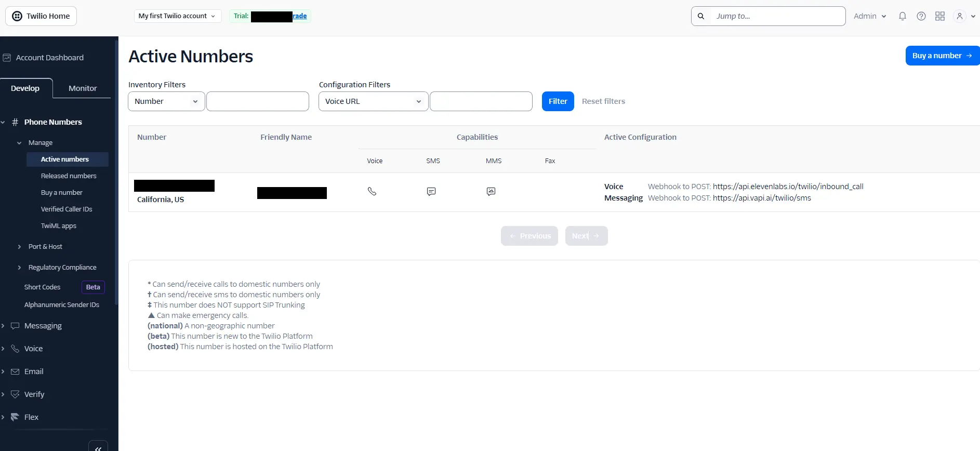
Task: Click Reset filters
Action: [x=603, y=101]
